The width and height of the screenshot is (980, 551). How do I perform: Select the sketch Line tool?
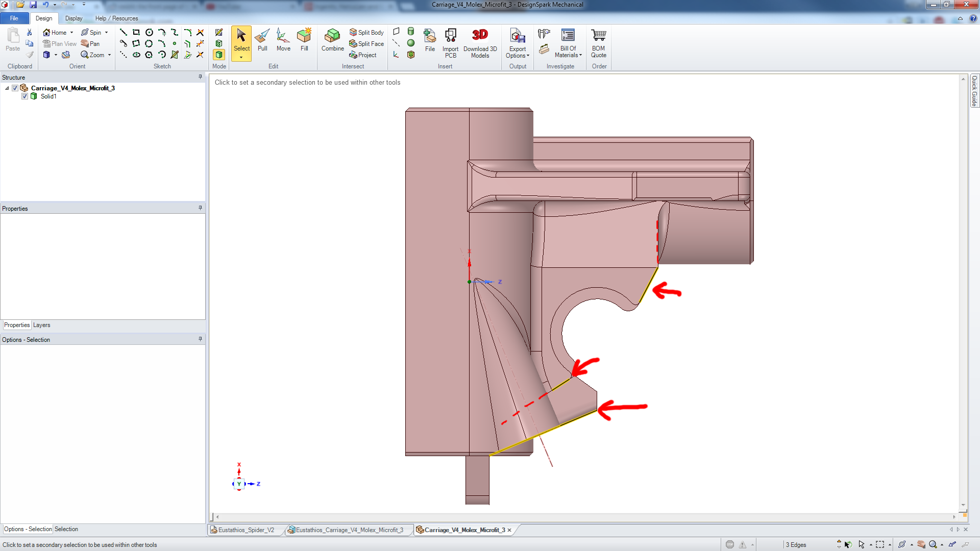124,32
